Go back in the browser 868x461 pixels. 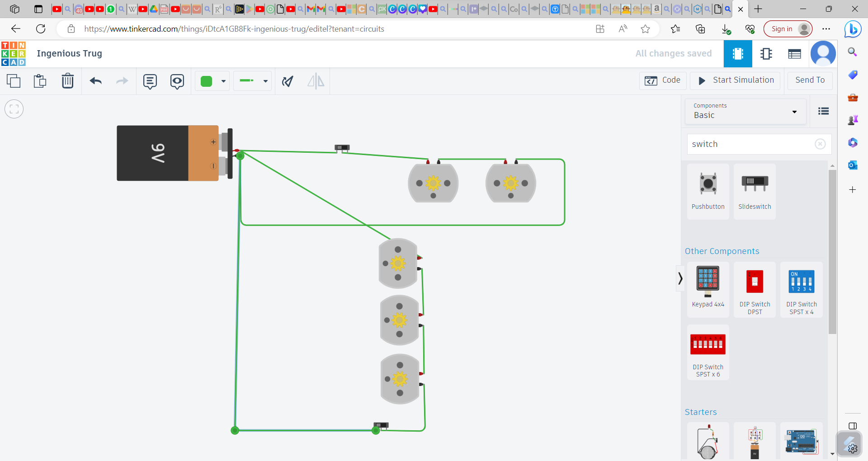pos(16,29)
